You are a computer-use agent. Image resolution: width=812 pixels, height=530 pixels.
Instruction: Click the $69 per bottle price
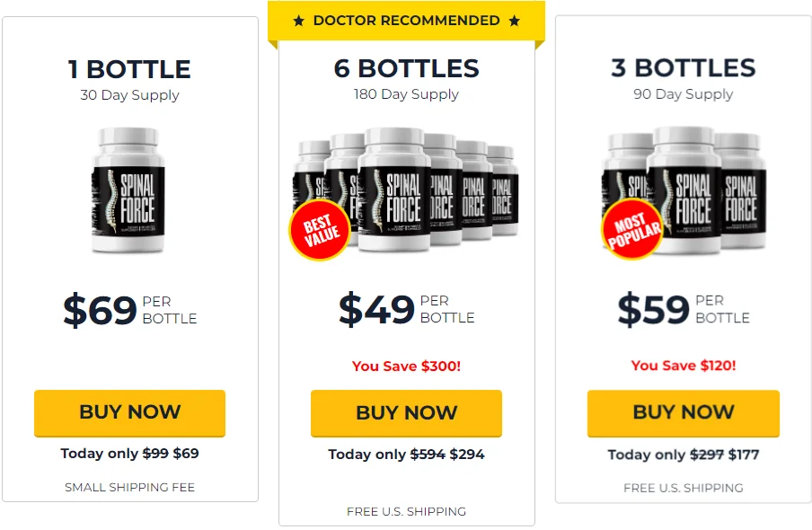[129, 310]
